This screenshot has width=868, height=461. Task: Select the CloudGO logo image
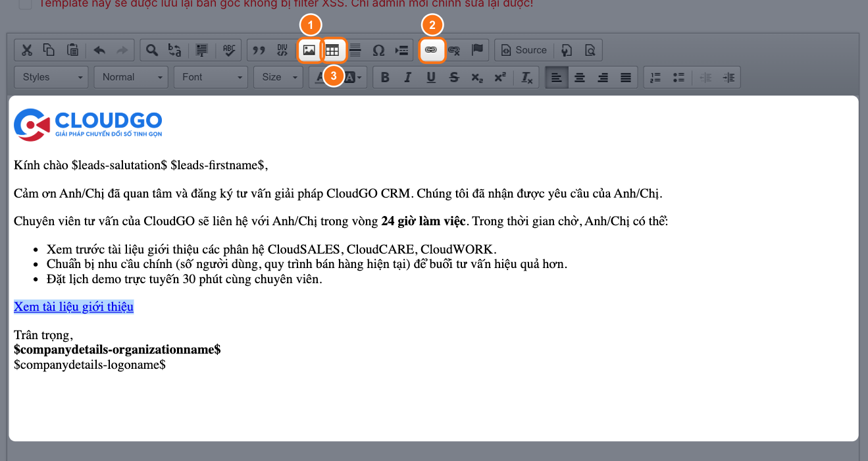(88, 124)
